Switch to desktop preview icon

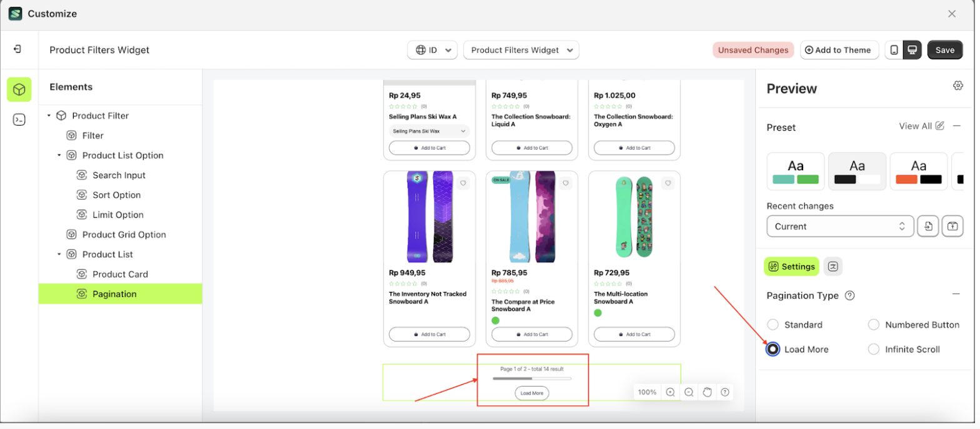[912, 50]
